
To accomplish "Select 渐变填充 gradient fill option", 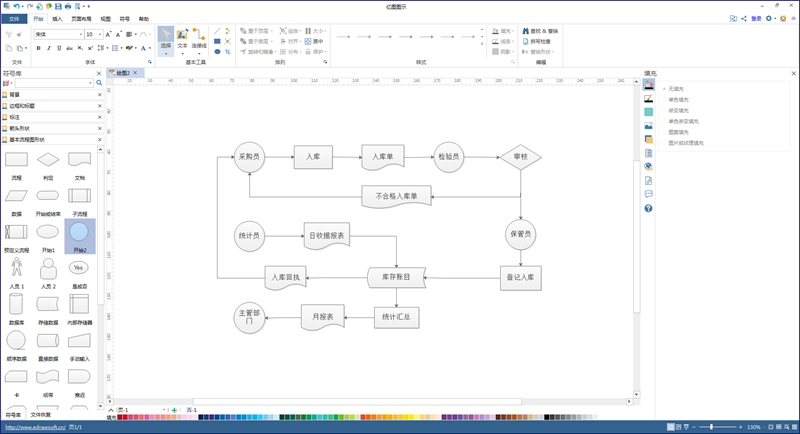I will [678, 110].
